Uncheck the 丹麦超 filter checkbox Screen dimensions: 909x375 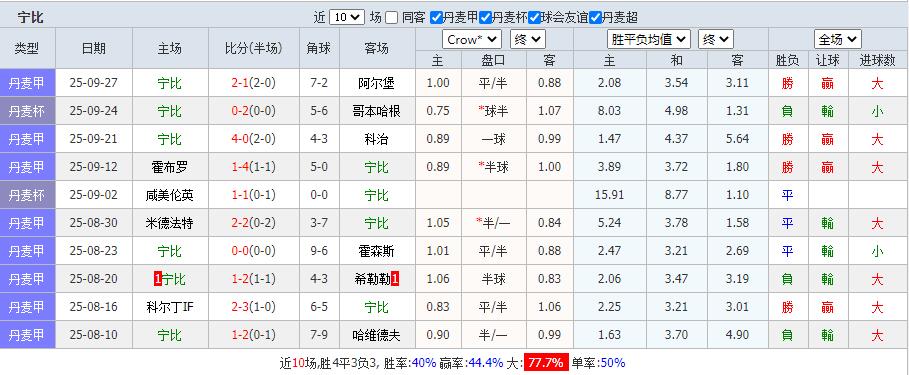pos(595,18)
